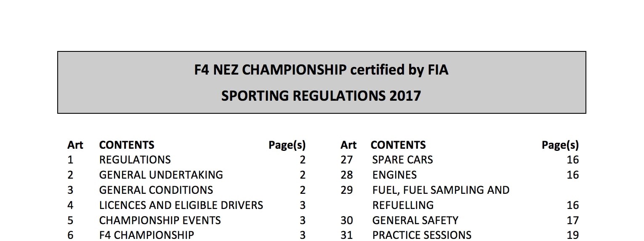This screenshot has height=241, width=644.
Task: Click the left CONTENTS column header
Action: 127,145
